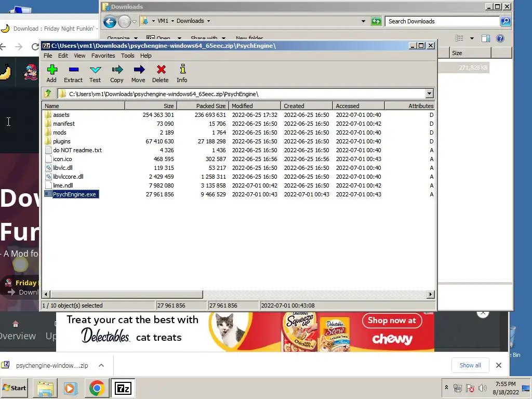Viewport: 532px width, 399px height.
Task: Open the File menu in 7-Zip
Action: click(48, 56)
